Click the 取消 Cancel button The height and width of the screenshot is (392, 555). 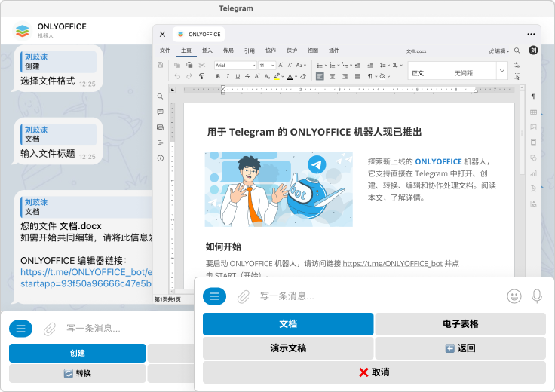pyautogui.click(x=374, y=372)
